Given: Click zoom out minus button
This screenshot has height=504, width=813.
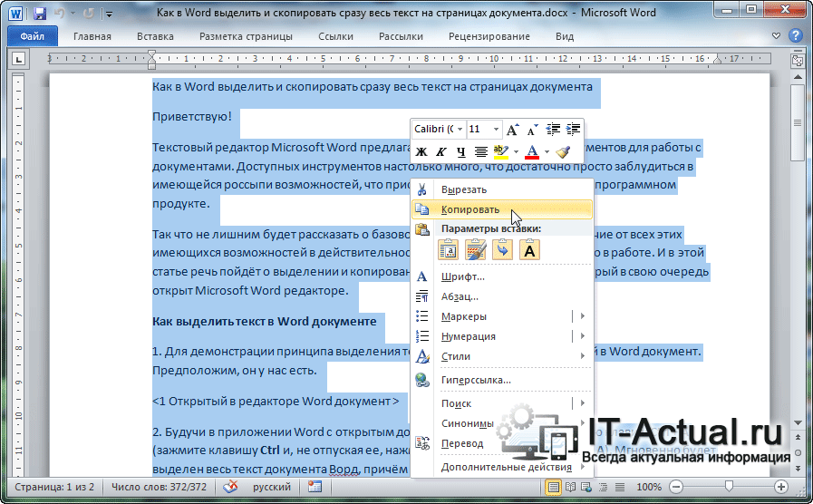Looking at the screenshot, I should 675,487.
